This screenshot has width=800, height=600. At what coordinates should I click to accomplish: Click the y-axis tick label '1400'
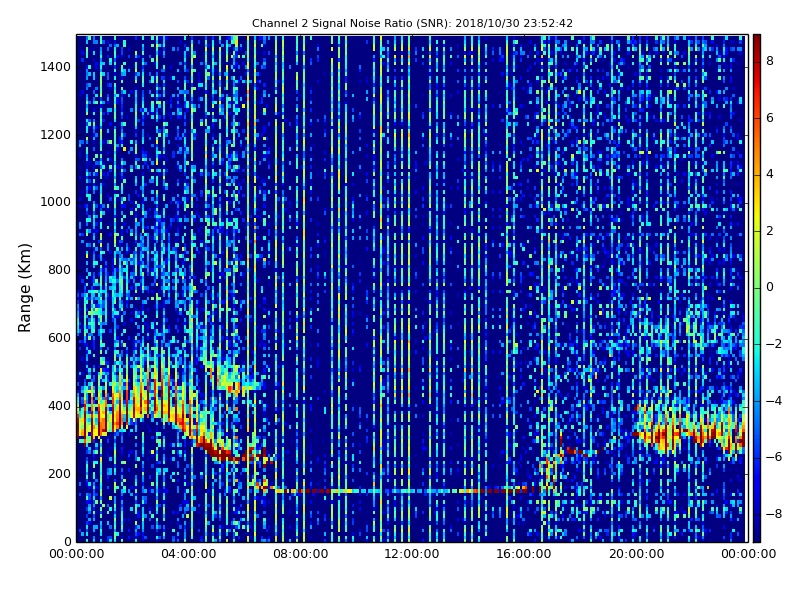[56, 67]
